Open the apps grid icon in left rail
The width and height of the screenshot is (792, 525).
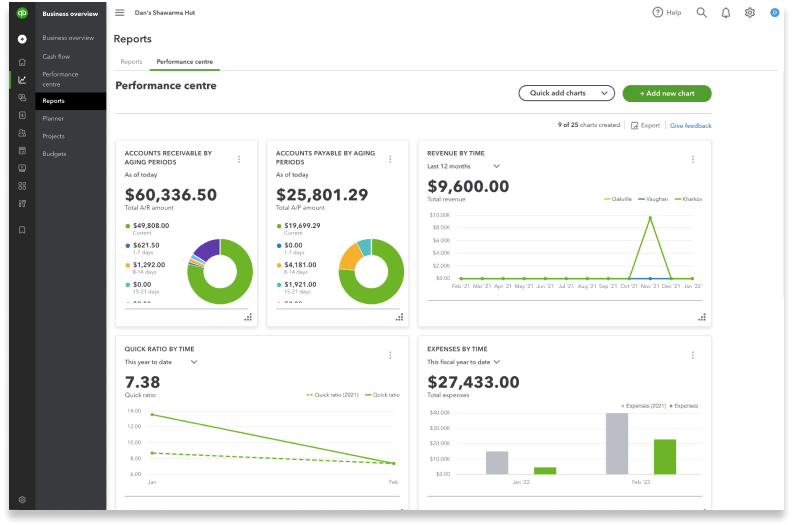click(x=22, y=186)
